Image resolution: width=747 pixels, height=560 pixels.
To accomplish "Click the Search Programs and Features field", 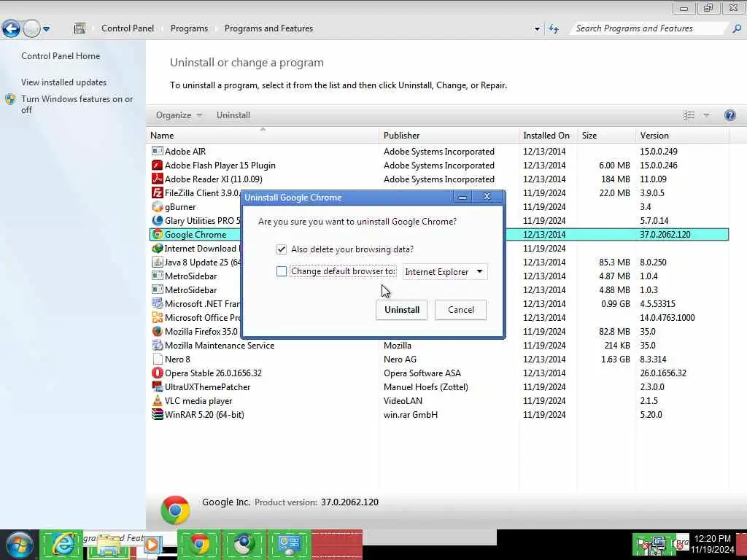I will click(650, 28).
